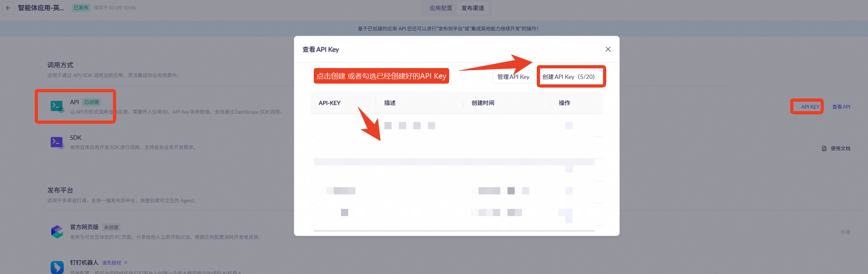Click the API terminal icon
Viewport: 868px width, 274px height.
point(57,106)
